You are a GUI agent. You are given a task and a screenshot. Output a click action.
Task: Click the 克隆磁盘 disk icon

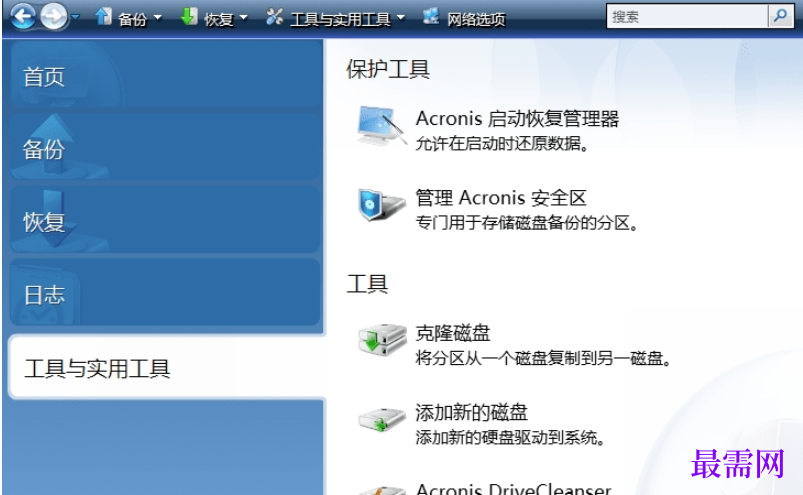point(382,339)
